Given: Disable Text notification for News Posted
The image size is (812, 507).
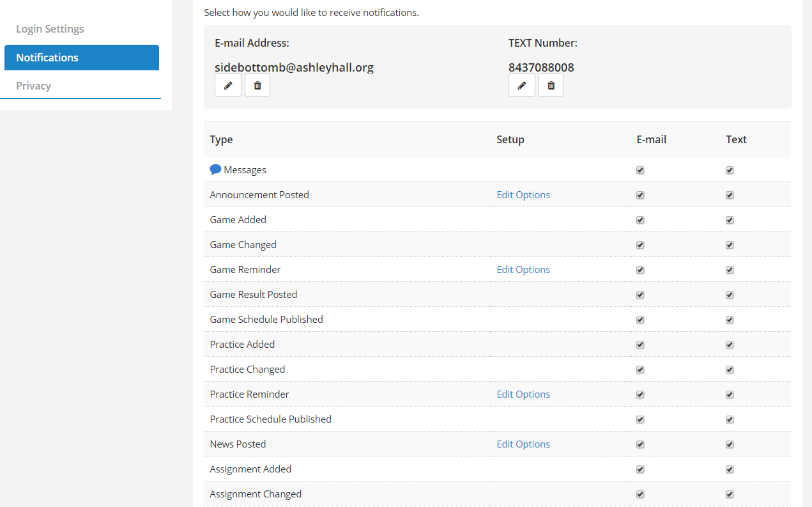Looking at the screenshot, I should [730, 444].
